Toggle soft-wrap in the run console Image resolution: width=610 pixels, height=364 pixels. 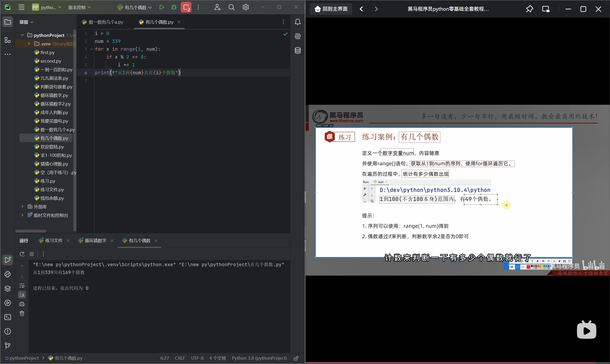[22, 285]
